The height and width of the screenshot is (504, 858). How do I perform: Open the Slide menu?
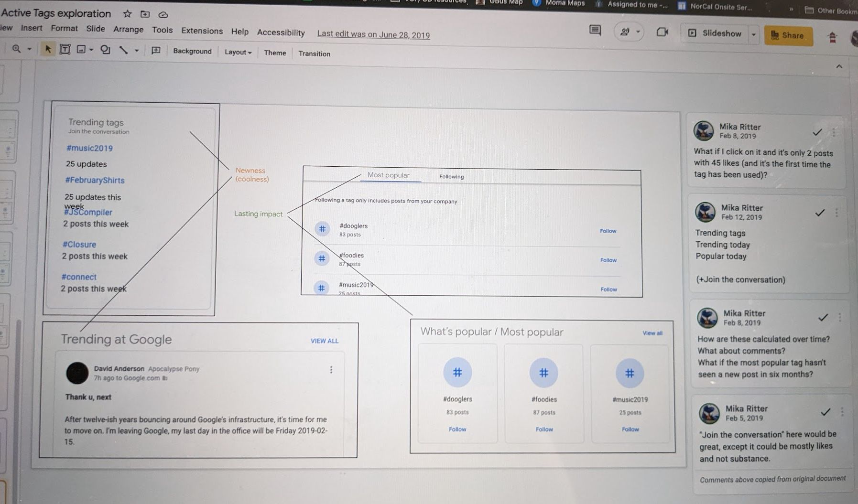click(x=96, y=29)
